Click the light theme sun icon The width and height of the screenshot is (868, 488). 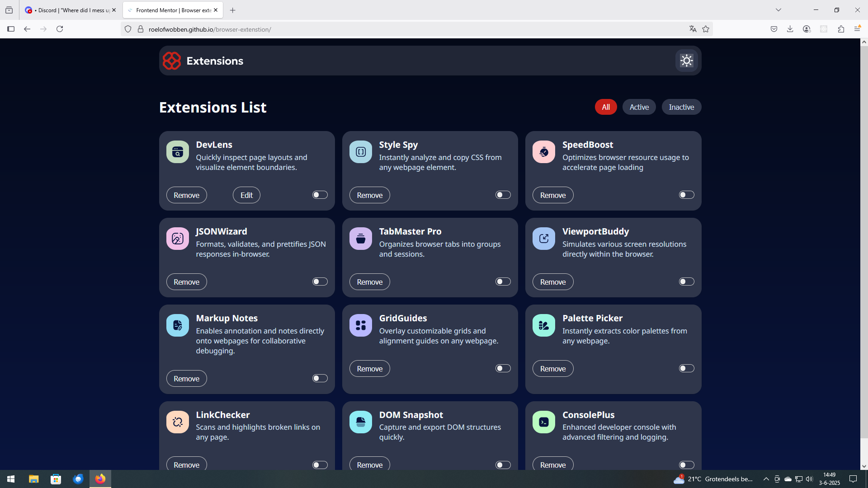tap(686, 61)
